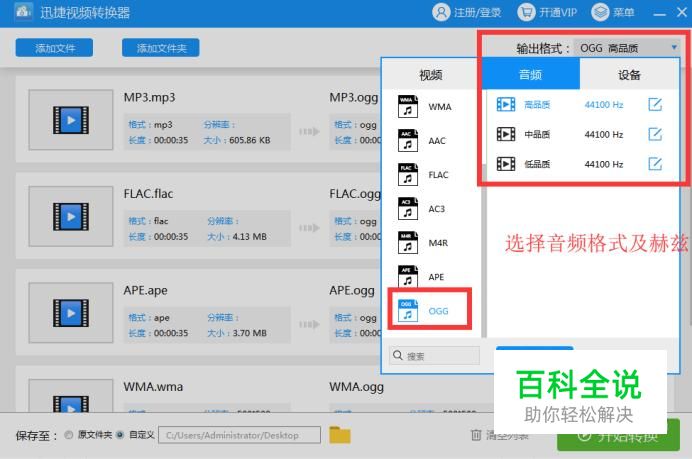Select the M4R format icon
The height and width of the screenshot is (459, 692).
pyautogui.click(x=408, y=242)
